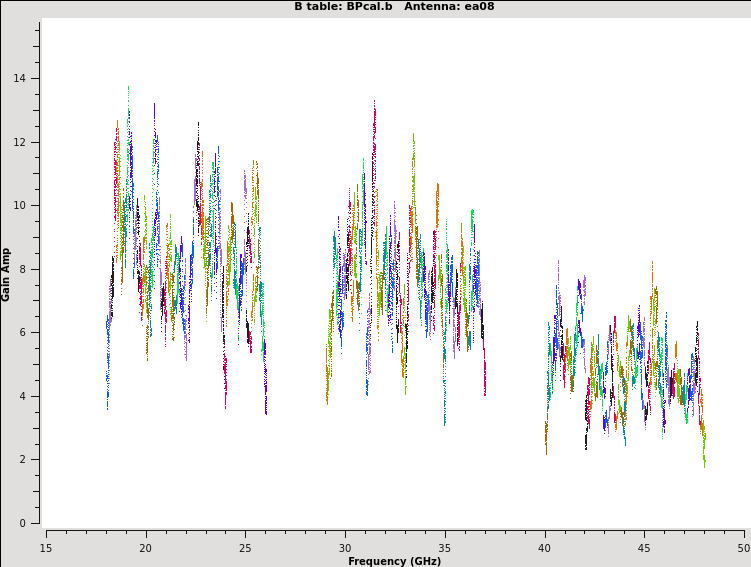Click the x-axis tick label 30

point(345,548)
